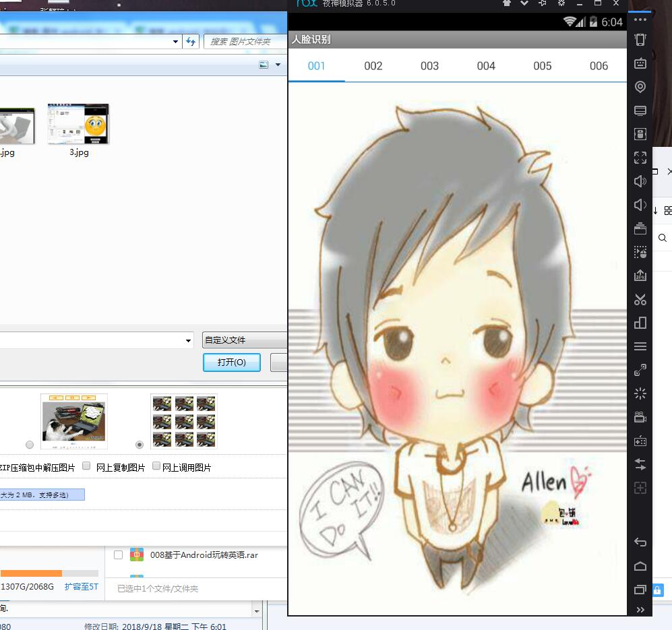Click the Nox fullscreen arrows icon

(640, 157)
